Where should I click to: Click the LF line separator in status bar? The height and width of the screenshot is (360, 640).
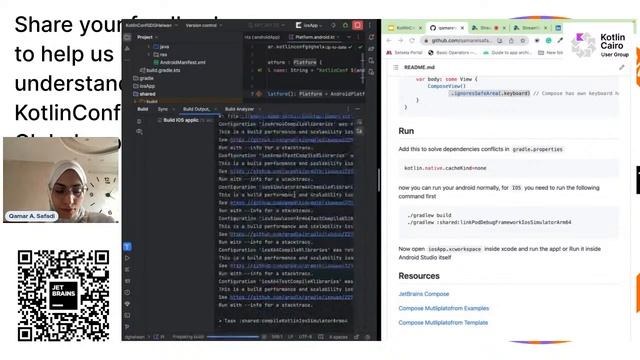click(x=291, y=337)
